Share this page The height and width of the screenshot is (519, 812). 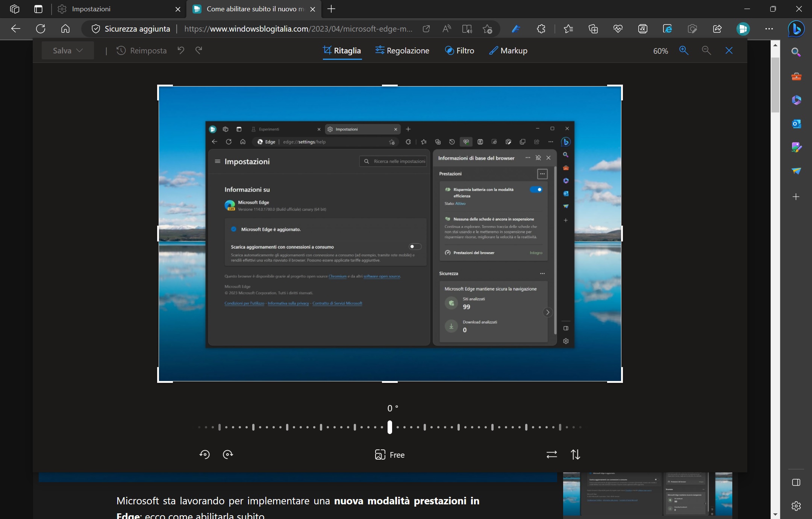click(x=717, y=29)
